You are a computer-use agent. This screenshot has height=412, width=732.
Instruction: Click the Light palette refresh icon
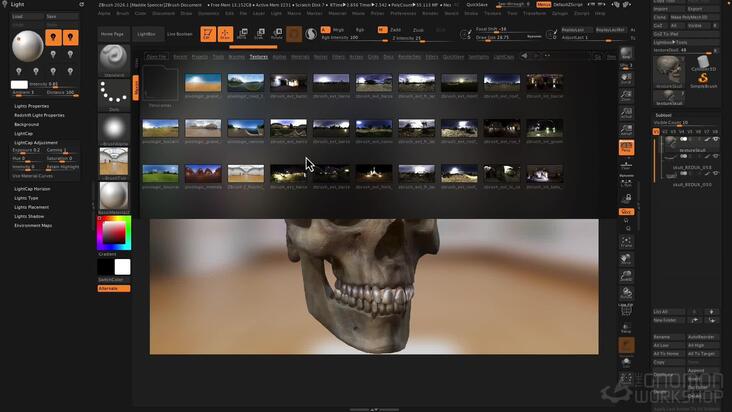coord(81,4)
